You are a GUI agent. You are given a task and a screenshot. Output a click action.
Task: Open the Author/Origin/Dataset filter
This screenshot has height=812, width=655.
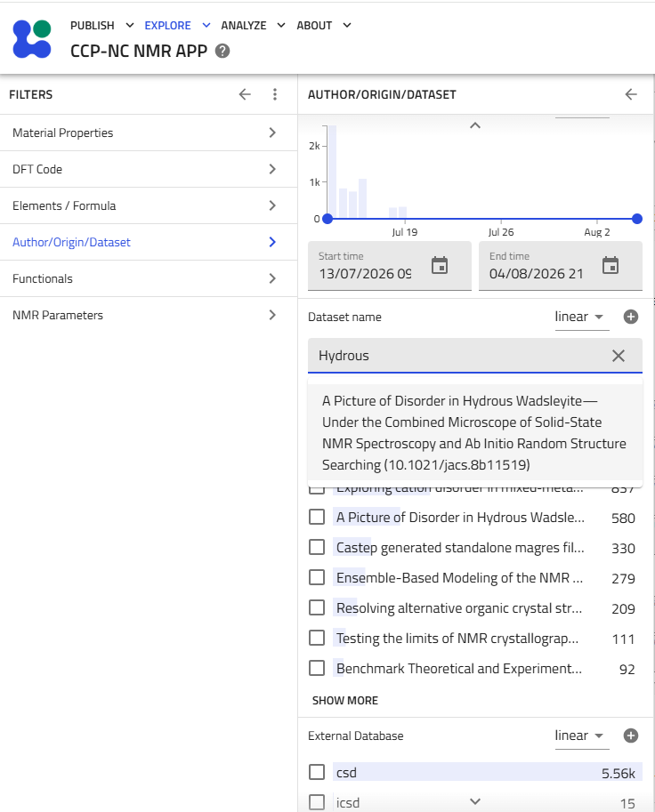tap(149, 242)
